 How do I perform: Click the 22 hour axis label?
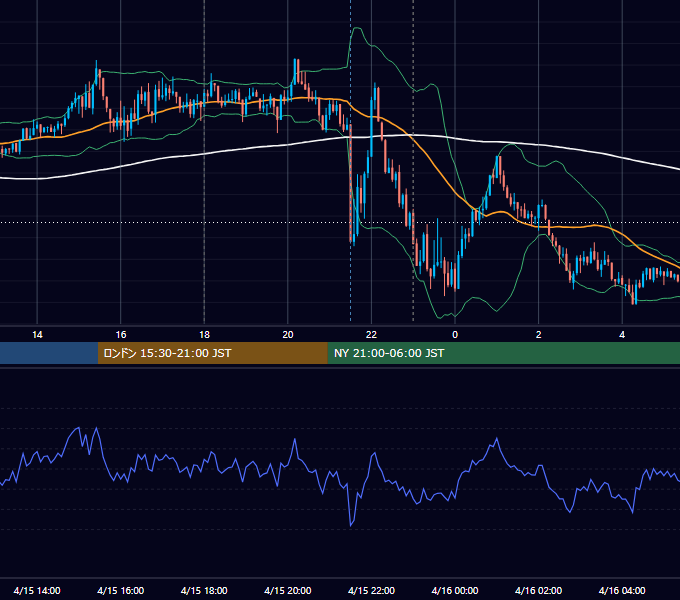pyautogui.click(x=371, y=335)
